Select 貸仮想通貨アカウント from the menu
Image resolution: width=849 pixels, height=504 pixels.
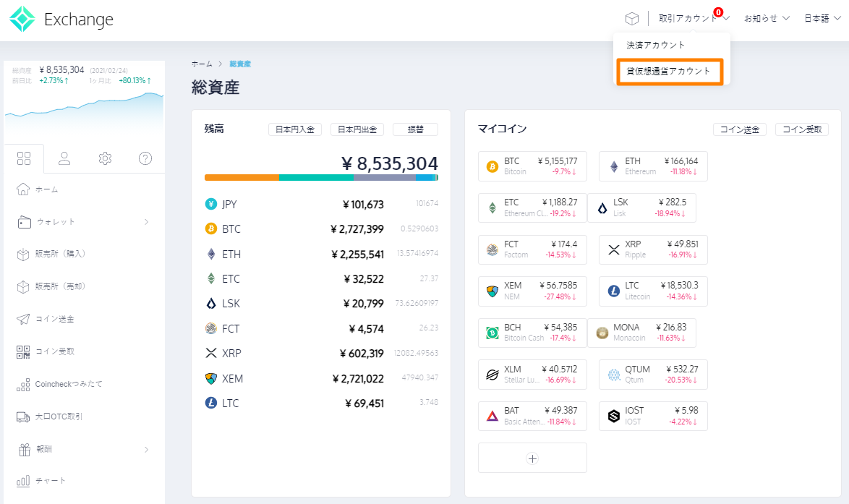(669, 72)
